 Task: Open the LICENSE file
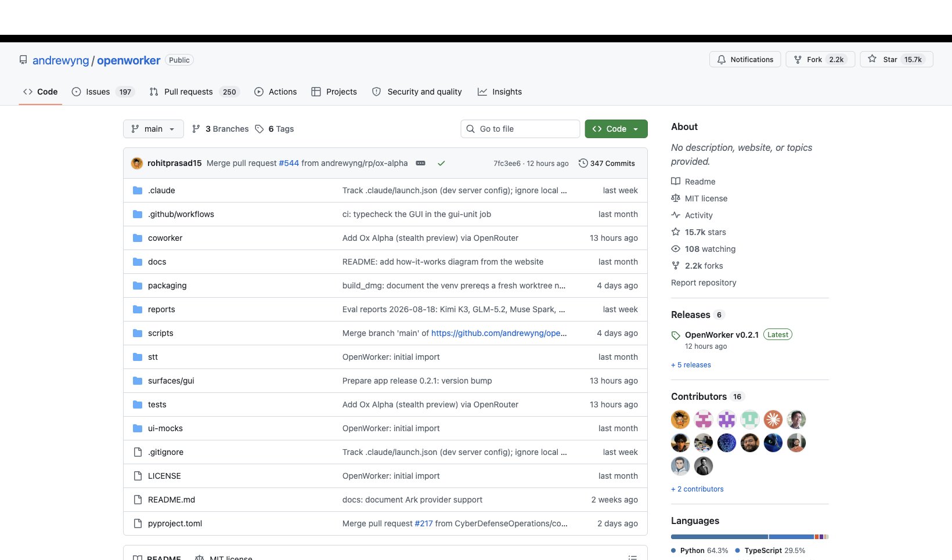tap(164, 476)
